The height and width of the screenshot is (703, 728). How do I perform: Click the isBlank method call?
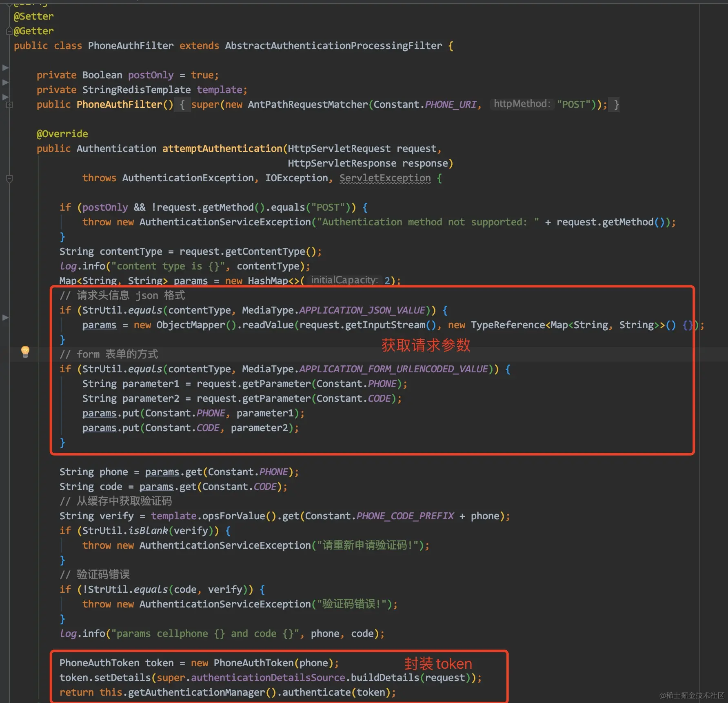point(148,531)
